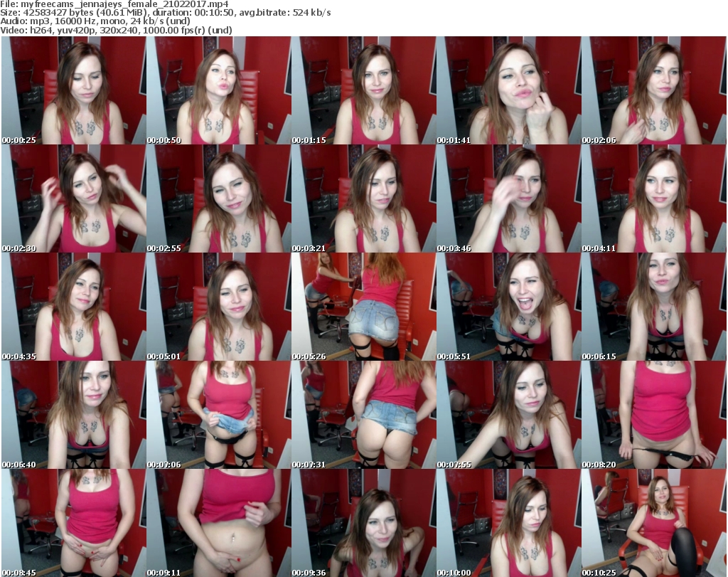Choose the thumbnail stamped 00:05:01
The width and height of the screenshot is (728, 577).
[x=219, y=307]
